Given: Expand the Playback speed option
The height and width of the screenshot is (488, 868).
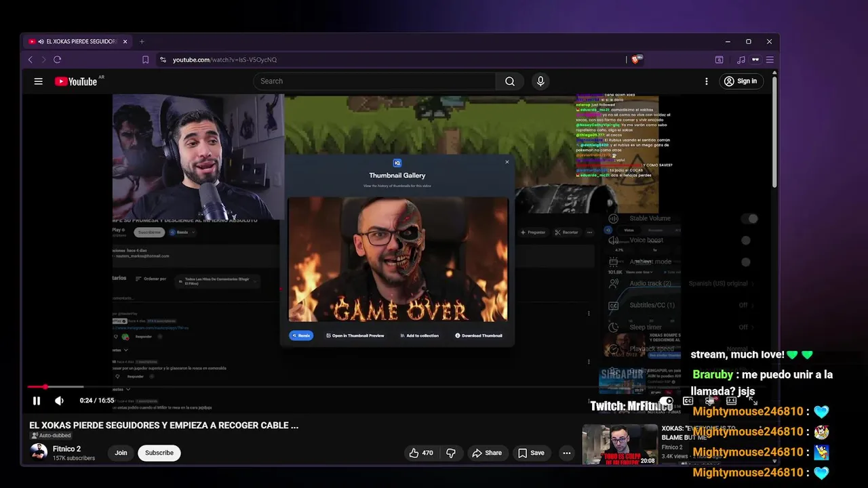Looking at the screenshot, I should [x=682, y=348].
